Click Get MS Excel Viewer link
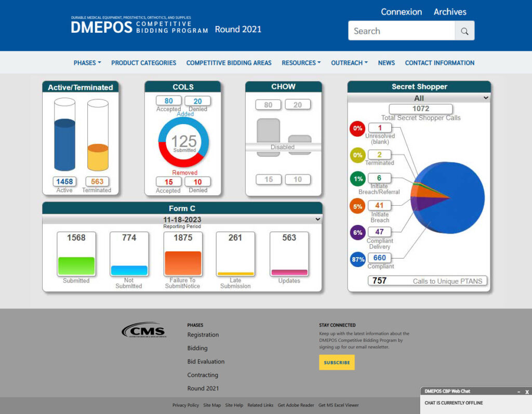 click(x=338, y=405)
